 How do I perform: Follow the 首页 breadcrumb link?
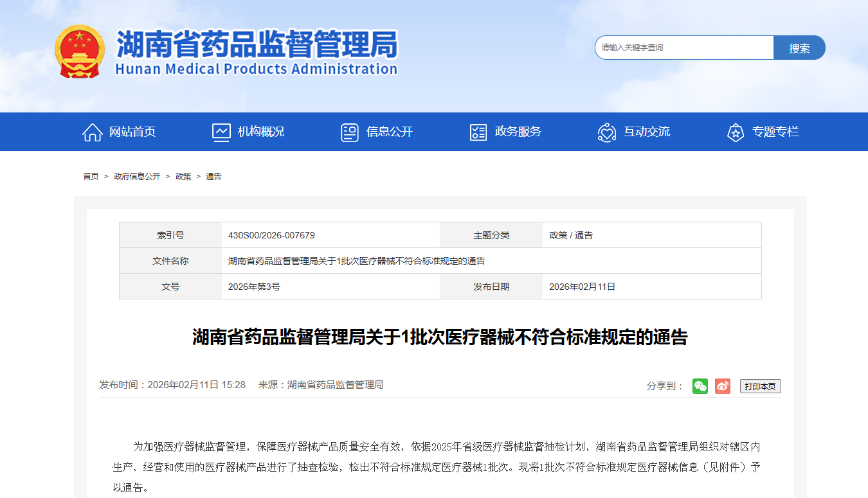click(x=91, y=176)
